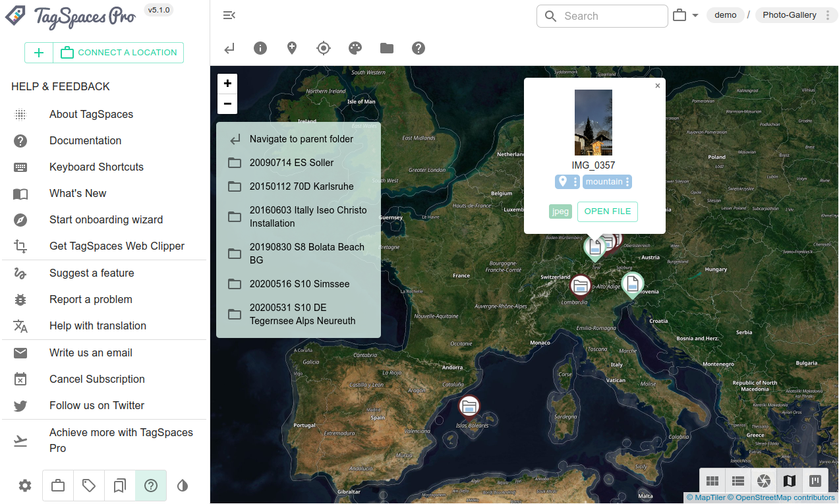Zoom out on the map
The width and height of the screenshot is (839, 504).
[x=227, y=103]
